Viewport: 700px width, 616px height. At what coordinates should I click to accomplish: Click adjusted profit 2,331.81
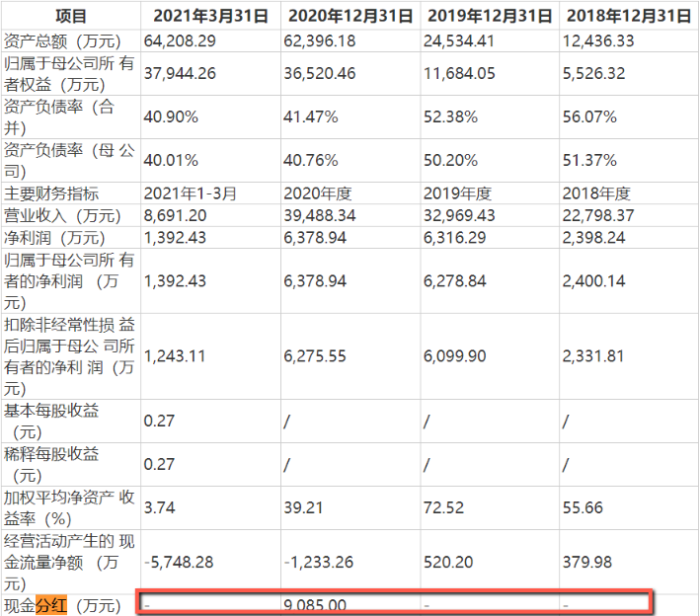coord(593,356)
